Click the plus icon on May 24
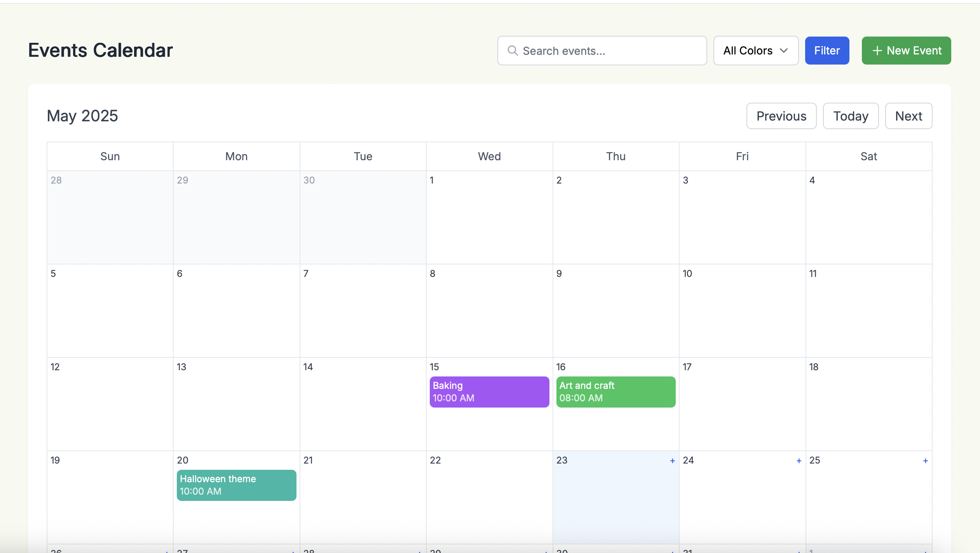Image resolution: width=980 pixels, height=553 pixels. (x=799, y=461)
